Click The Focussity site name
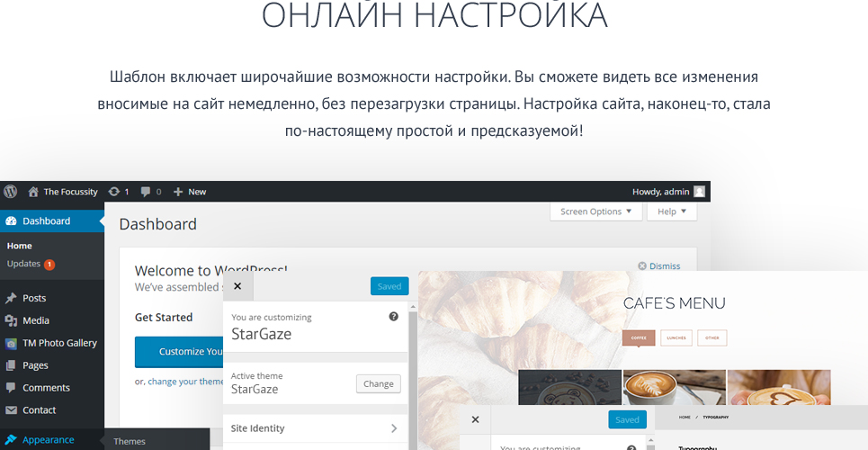 (x=71, y=192)
